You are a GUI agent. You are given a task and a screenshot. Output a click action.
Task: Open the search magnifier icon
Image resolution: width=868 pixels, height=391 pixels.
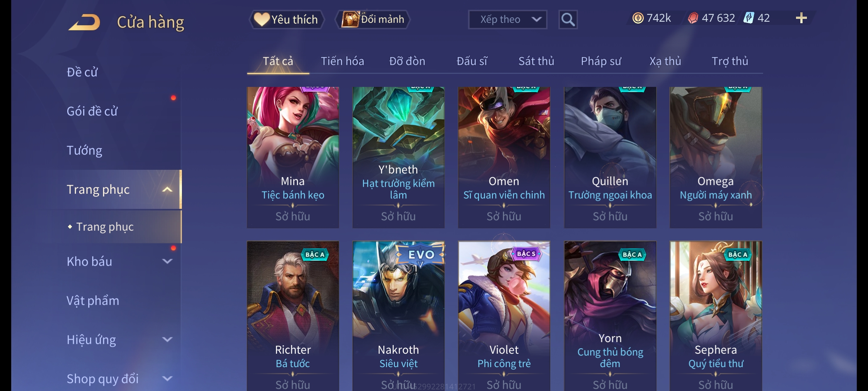click(568, 20)
